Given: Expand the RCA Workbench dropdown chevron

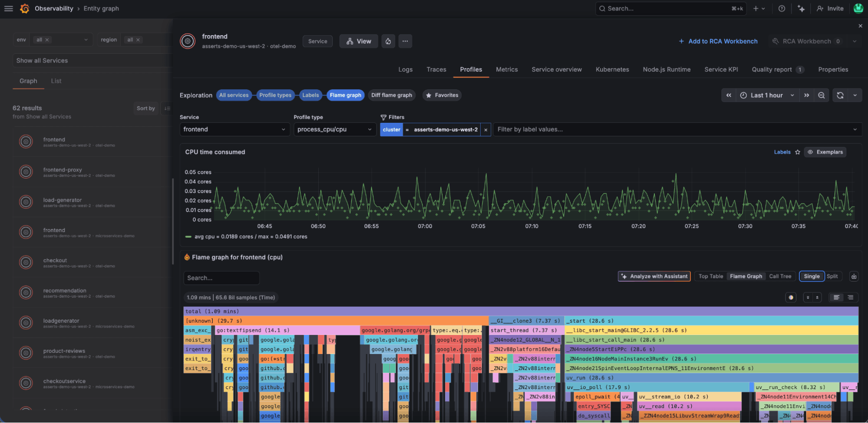Looking at the screenshot, I should (855, 41).
